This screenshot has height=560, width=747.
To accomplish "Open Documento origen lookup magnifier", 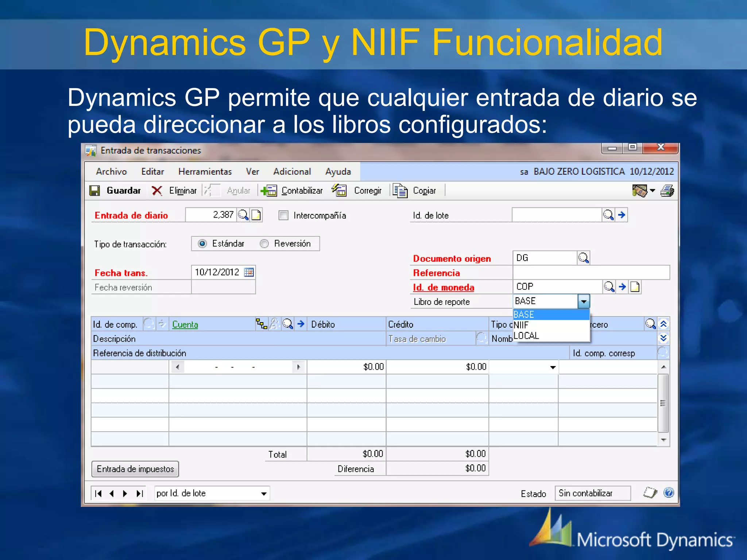I will 584,258.
